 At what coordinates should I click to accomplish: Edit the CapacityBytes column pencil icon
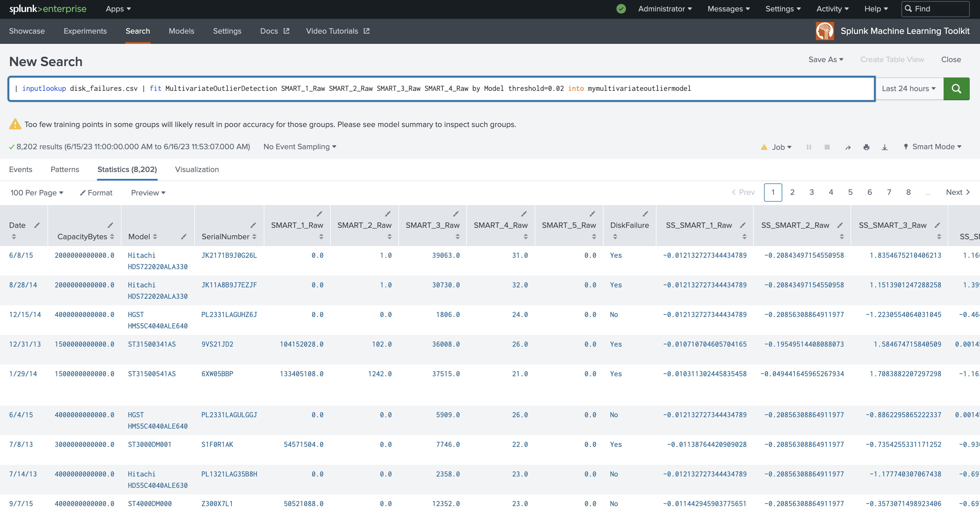pyautogui.click(x=110, y=225)
